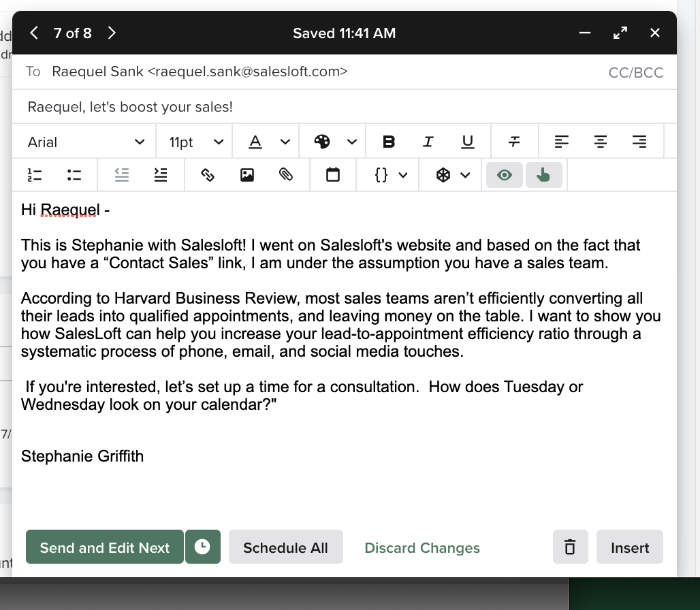Click the trash icon to delete email
The image size is (700, 610).
570,547
